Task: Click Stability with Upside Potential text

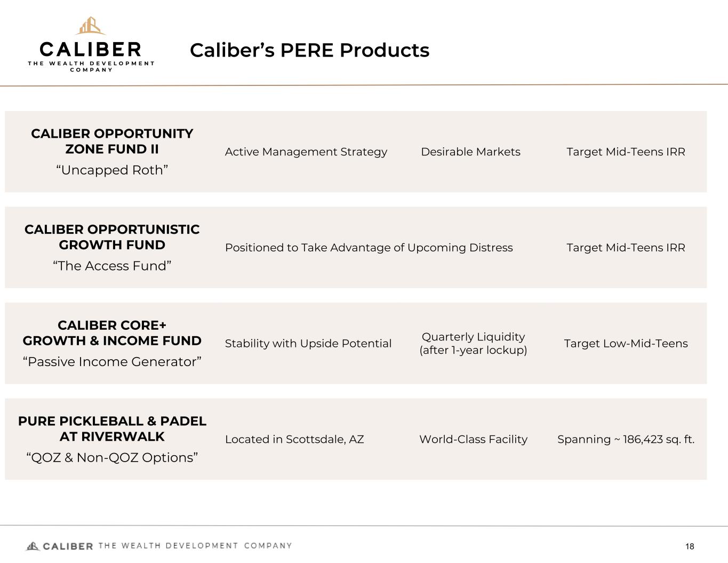Action: pyautogui.click(x=308, y=344)
